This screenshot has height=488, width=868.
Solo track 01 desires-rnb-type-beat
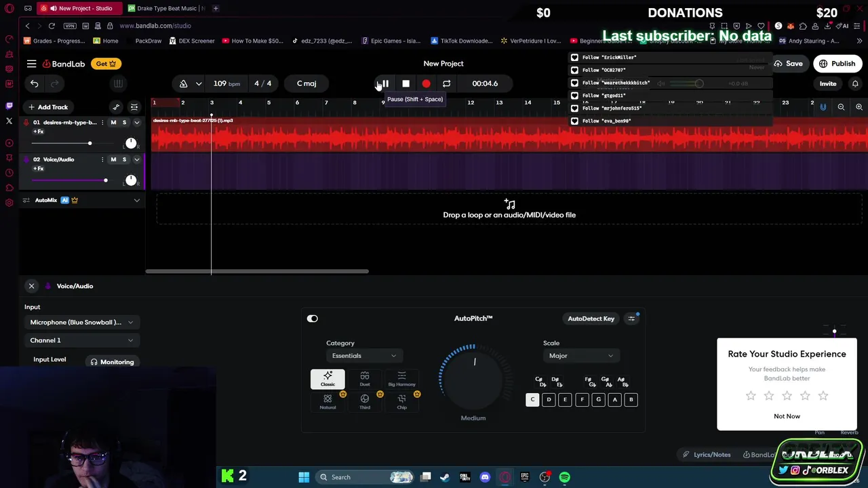pos(124,123)
